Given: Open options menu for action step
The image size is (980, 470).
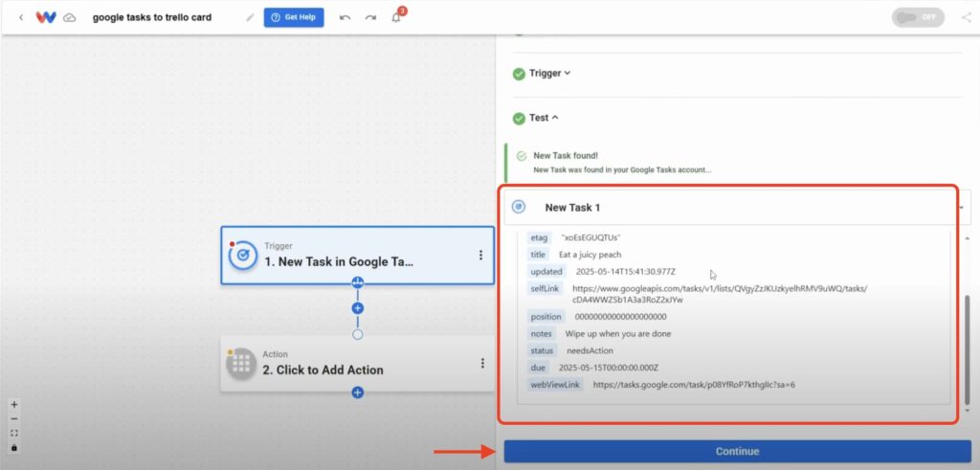Looking at the screenshot, I should (482, 363).
